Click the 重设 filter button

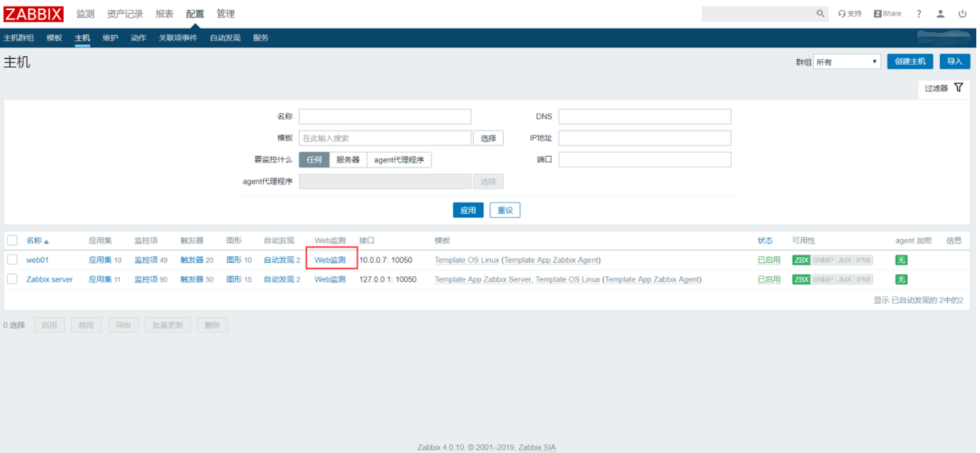point(505,210)
